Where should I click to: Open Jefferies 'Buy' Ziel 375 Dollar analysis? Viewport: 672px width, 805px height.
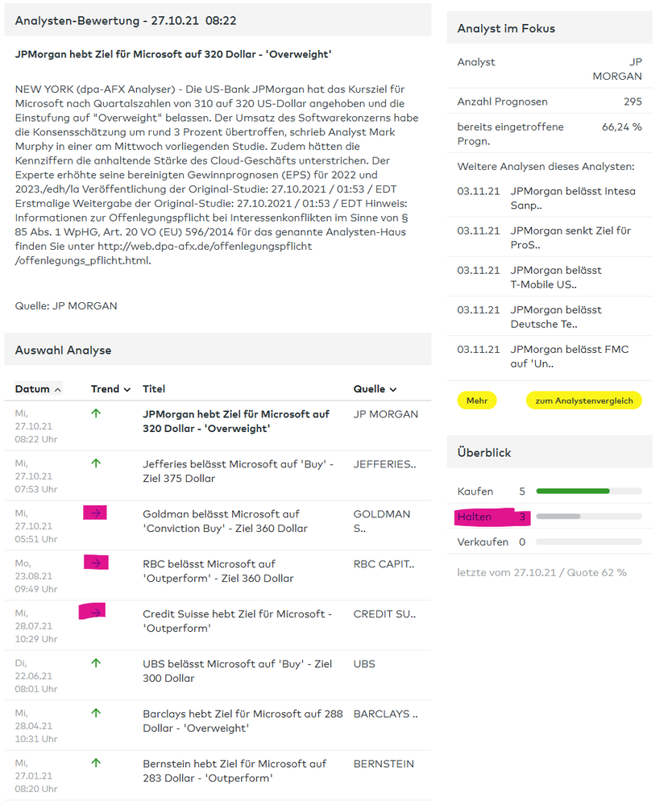238,471
